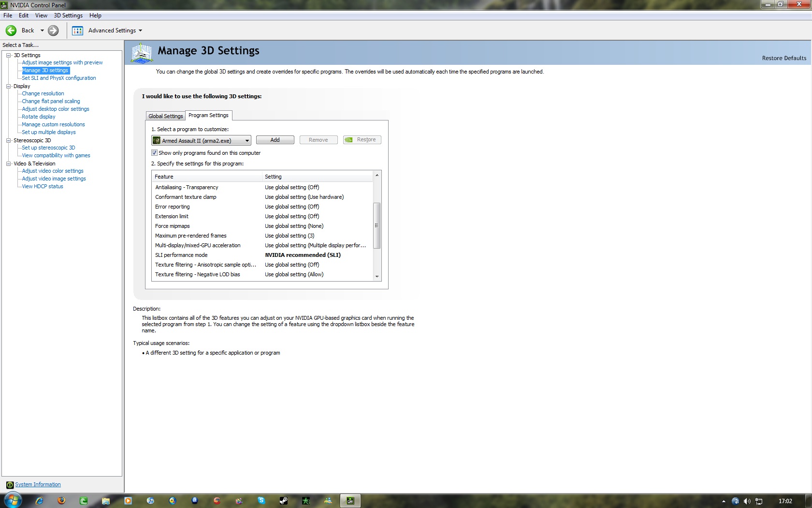Click the Add program button

tap(275, 140)
